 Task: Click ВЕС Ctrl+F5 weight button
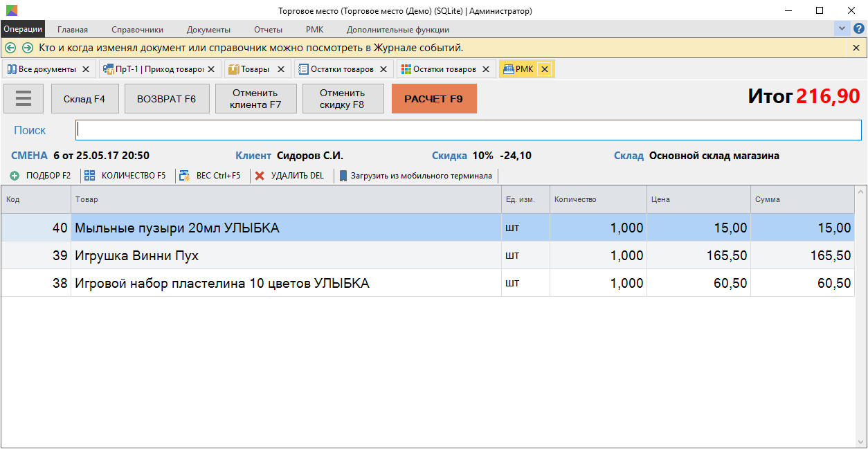coord(210,176)
